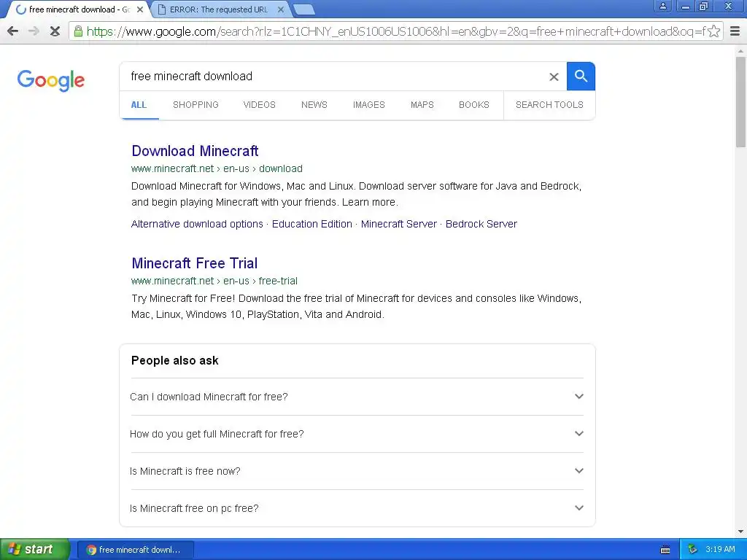Click the green tray icon beside the clock

click(692, 549)
